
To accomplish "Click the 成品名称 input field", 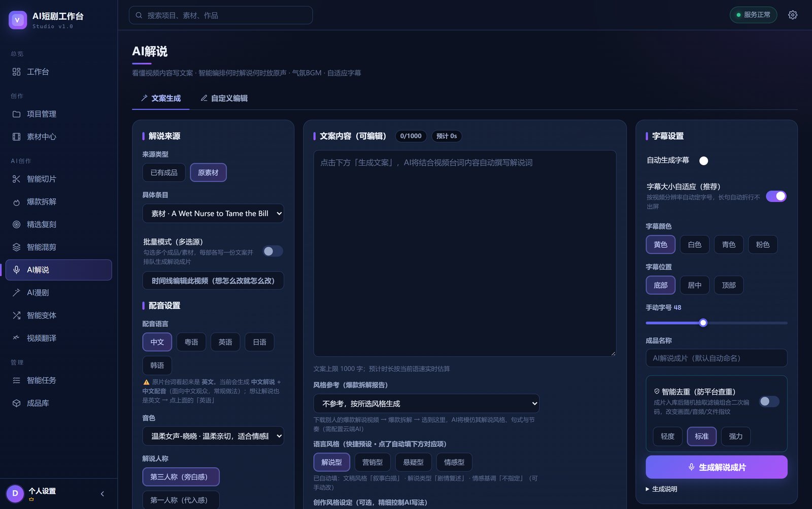I will point(717,358).
